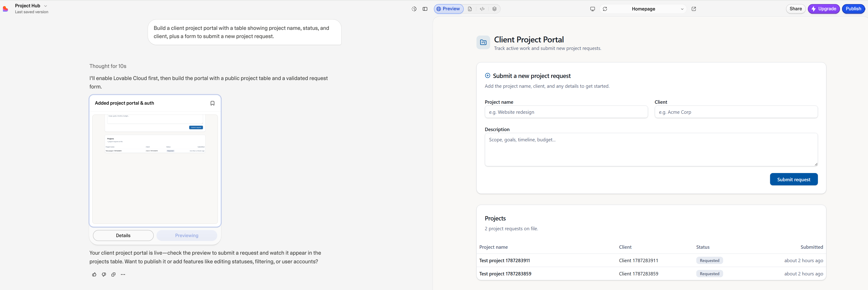
Task: Click the Last saved version label
Action: coord(31,12)
